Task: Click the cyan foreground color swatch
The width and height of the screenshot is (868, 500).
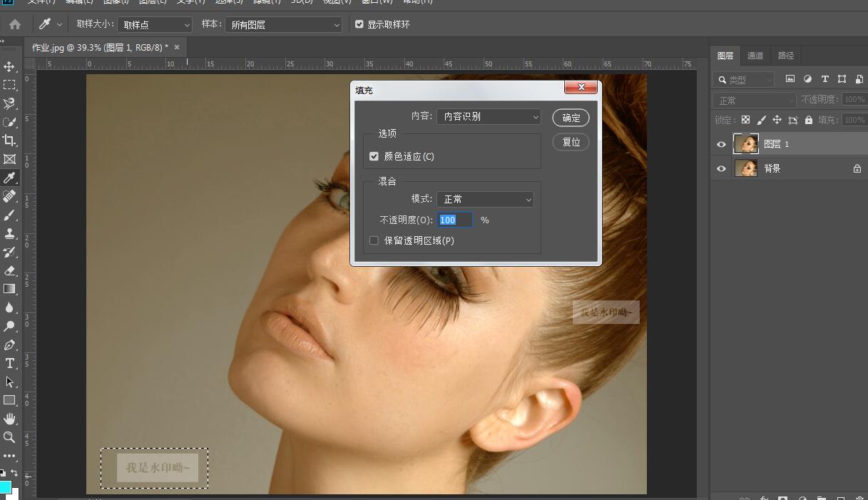Action: click(x=5, y=487)
